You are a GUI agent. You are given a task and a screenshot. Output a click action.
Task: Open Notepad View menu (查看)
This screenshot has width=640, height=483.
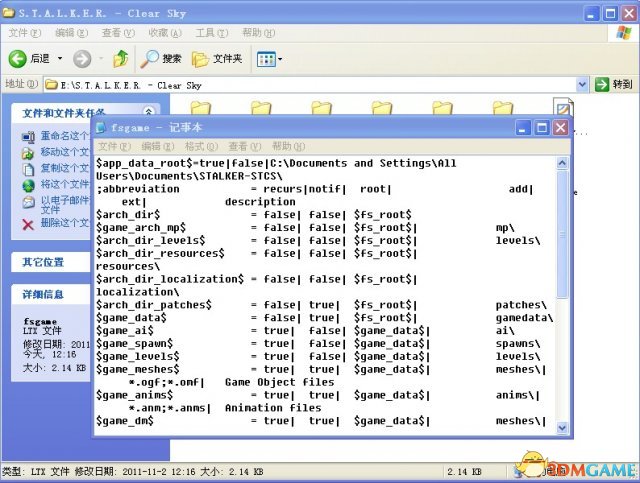coord(244,146)
